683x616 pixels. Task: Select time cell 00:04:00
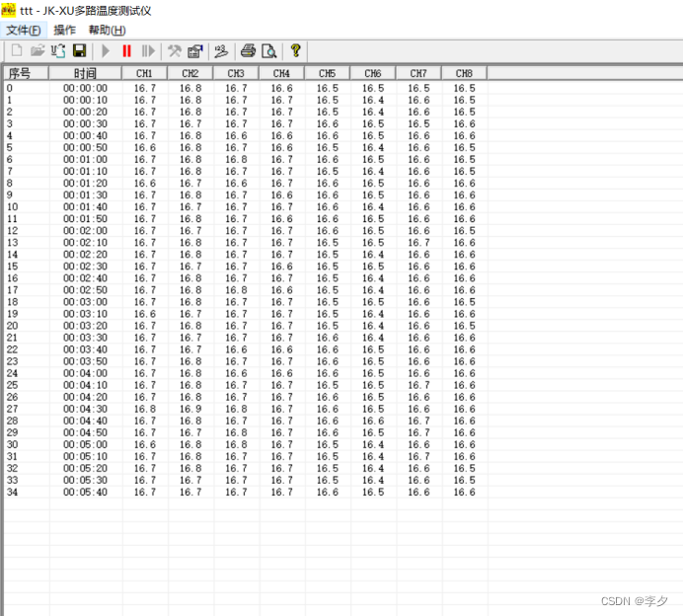(85, 373)
